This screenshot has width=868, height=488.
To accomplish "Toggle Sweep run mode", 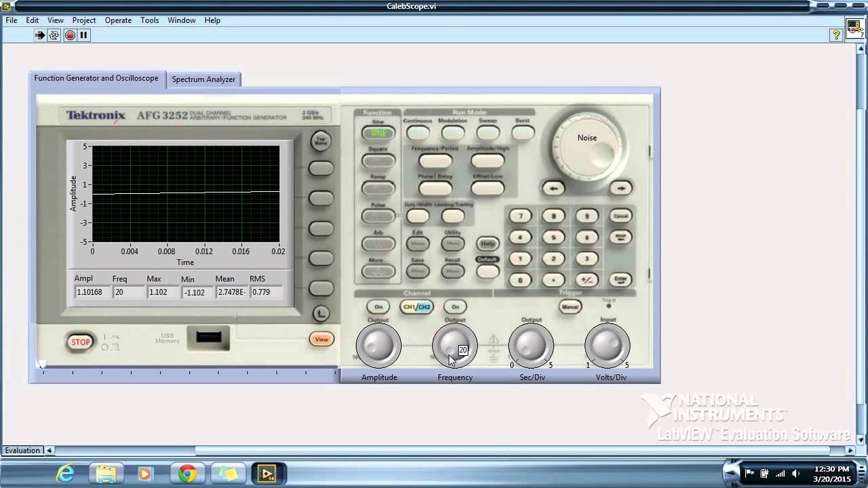I will pyautogui.click(x=488, y=133).
